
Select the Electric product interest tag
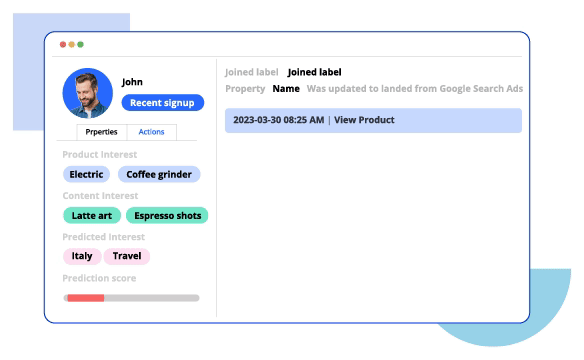86,174
